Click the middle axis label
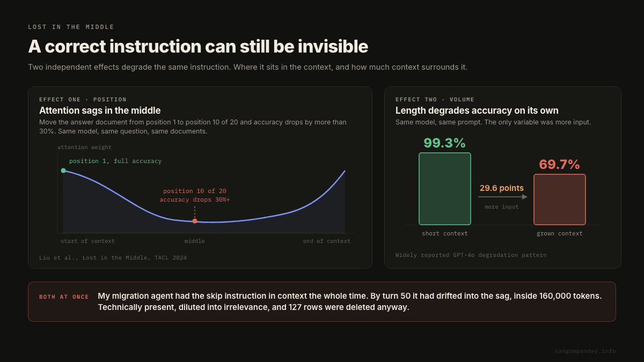The width and height of the screenshot is (644, 362). click(x=195, y=241)
